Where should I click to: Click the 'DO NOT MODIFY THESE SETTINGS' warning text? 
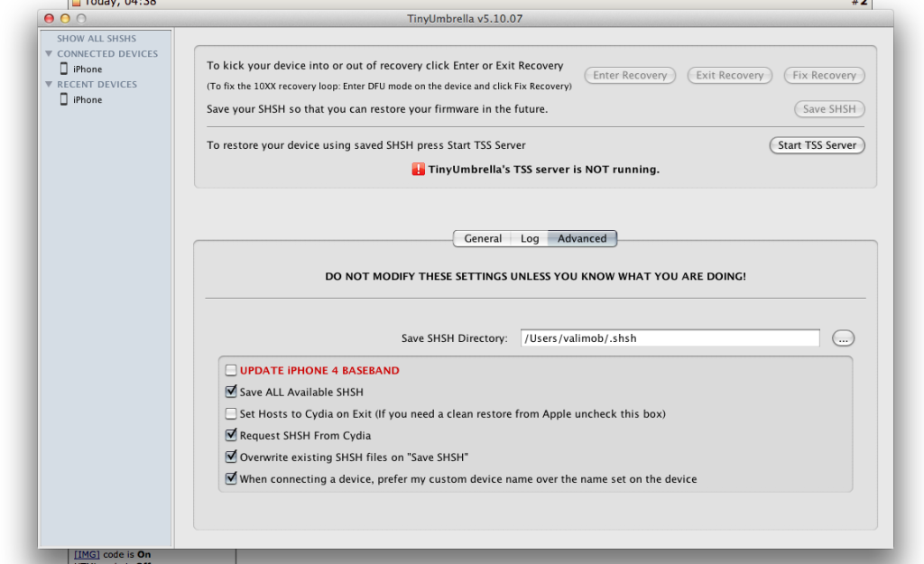pyautogui.click(x=535, y=276)
